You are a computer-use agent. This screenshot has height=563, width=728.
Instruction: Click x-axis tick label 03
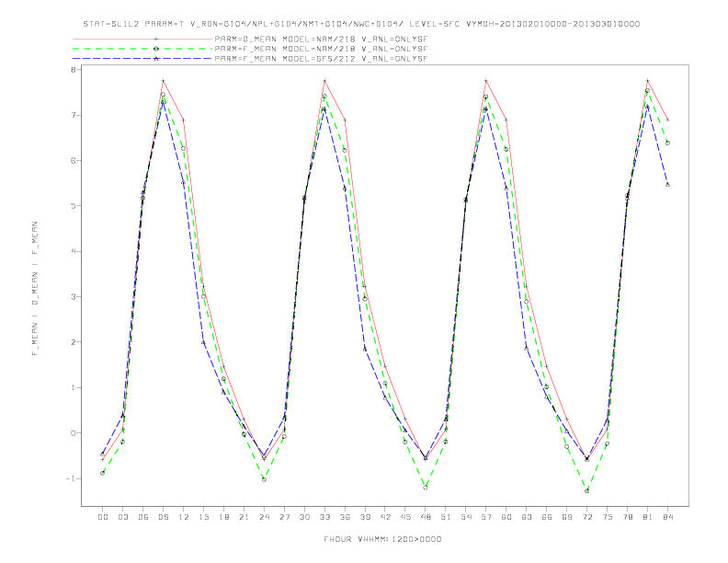click(122, 517)
